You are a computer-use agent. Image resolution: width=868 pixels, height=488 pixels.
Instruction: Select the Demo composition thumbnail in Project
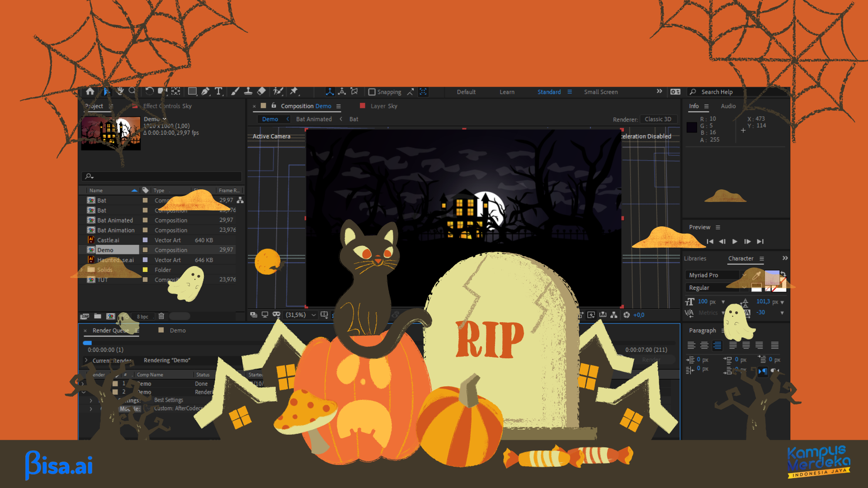[111, 133]
